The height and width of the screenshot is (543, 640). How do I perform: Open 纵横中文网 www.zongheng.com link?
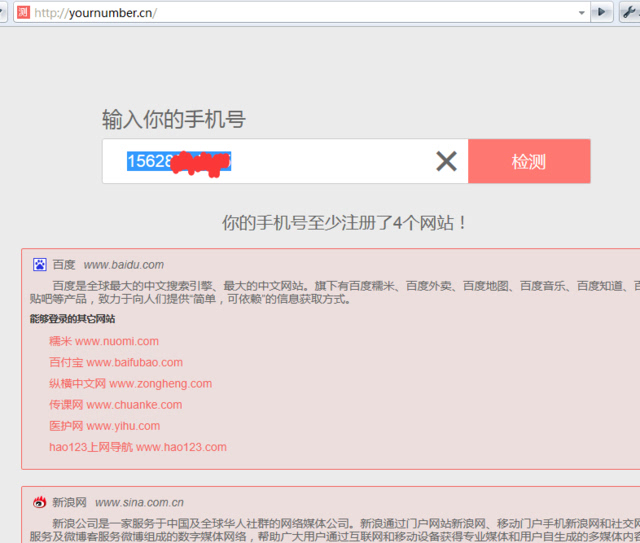131,383
